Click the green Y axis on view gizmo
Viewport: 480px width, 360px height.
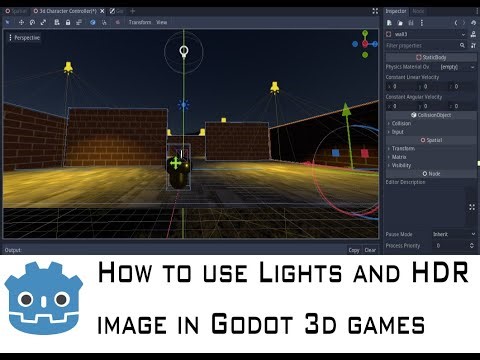click(365, 33)
